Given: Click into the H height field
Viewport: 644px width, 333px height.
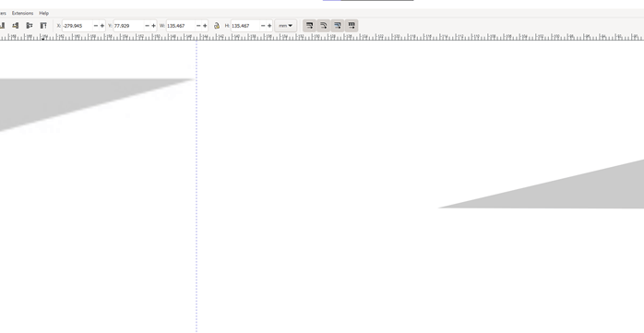Looking at the screenshot, I should 245,26.
